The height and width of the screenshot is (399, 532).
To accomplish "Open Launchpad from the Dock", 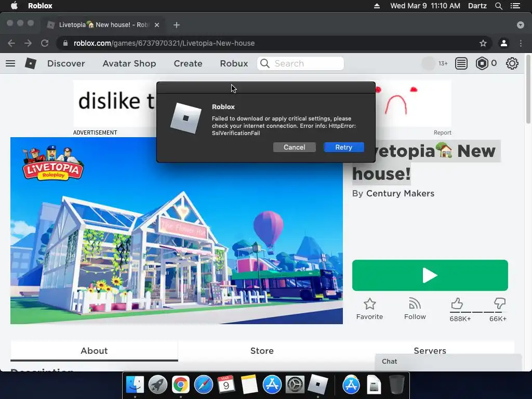I will (158, 385).
